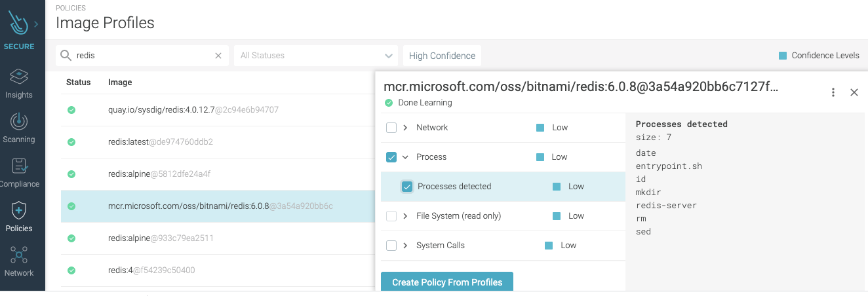This screenshot has width=868, height=296.
Task: Click the Processes detected row confidence swatch
Action: [557, 187]
